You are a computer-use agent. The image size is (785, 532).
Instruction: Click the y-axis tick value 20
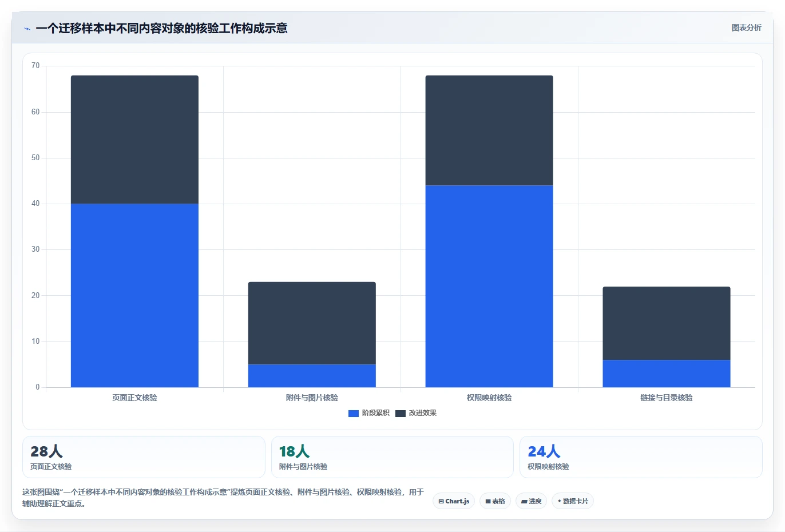point(35,296)
